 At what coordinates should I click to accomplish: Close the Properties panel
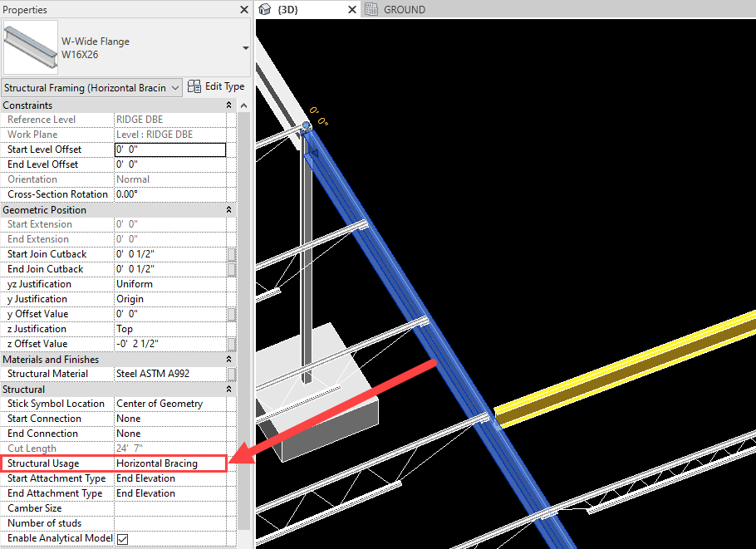(x=243, y=10)
